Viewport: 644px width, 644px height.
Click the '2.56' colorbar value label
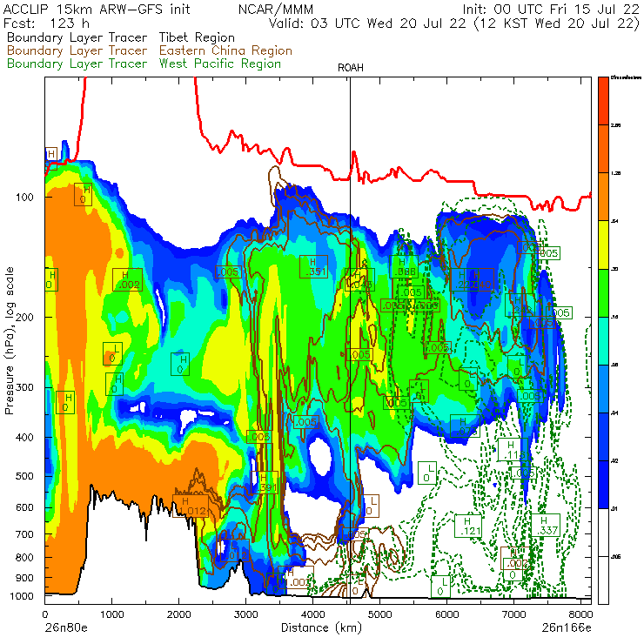click(615, 125)
